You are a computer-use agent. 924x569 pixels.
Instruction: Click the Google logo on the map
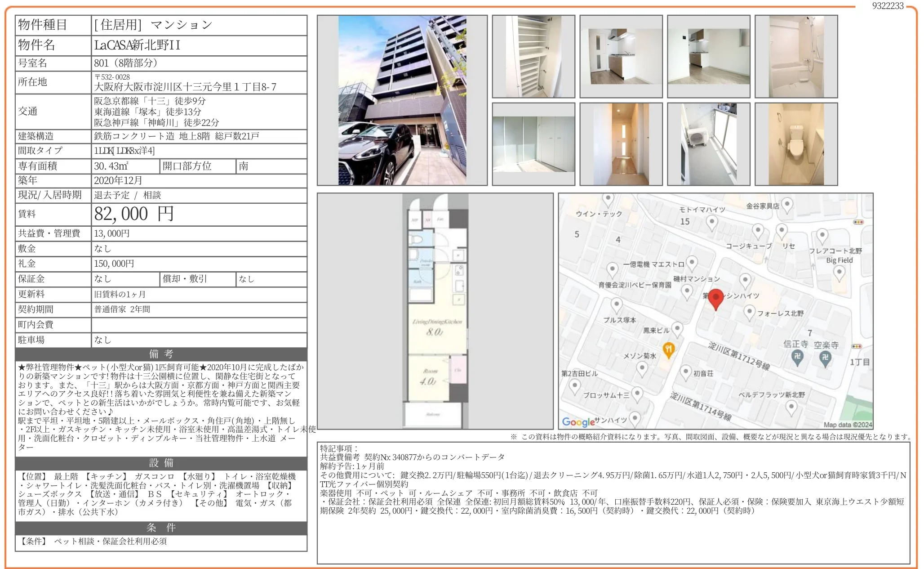[x=578, y=422]
